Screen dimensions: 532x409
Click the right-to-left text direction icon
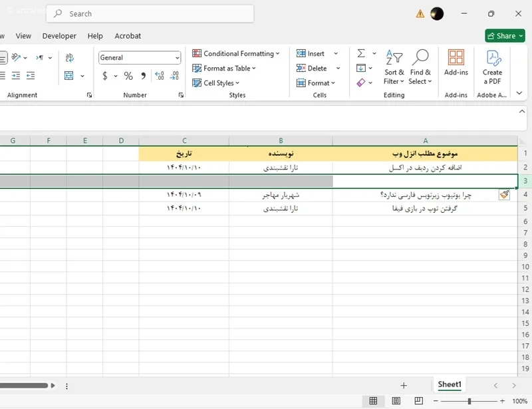[40, 58]
